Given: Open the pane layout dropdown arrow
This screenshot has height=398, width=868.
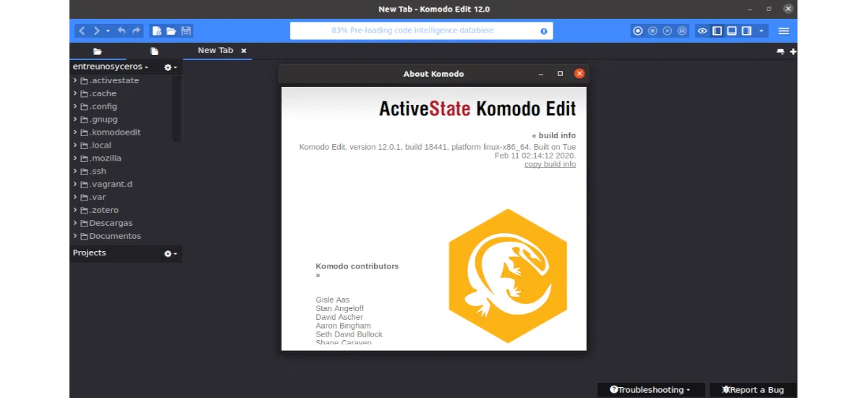Looking at the screenshot, I should [762, 31].
